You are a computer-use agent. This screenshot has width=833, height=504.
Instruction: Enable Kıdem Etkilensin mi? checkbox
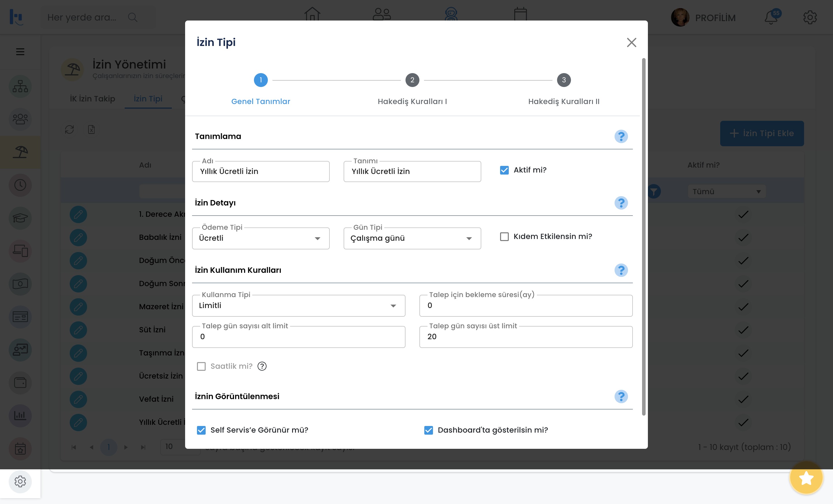[504, 236]
